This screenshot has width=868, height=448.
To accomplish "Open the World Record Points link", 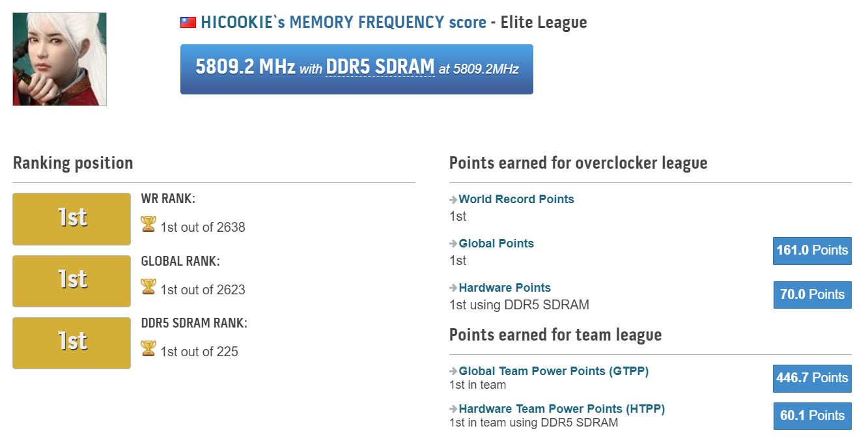I will (516, 199).
